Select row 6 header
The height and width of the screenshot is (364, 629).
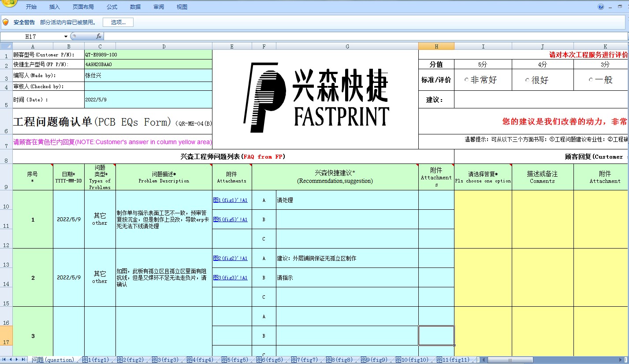(x=6, y=121)
